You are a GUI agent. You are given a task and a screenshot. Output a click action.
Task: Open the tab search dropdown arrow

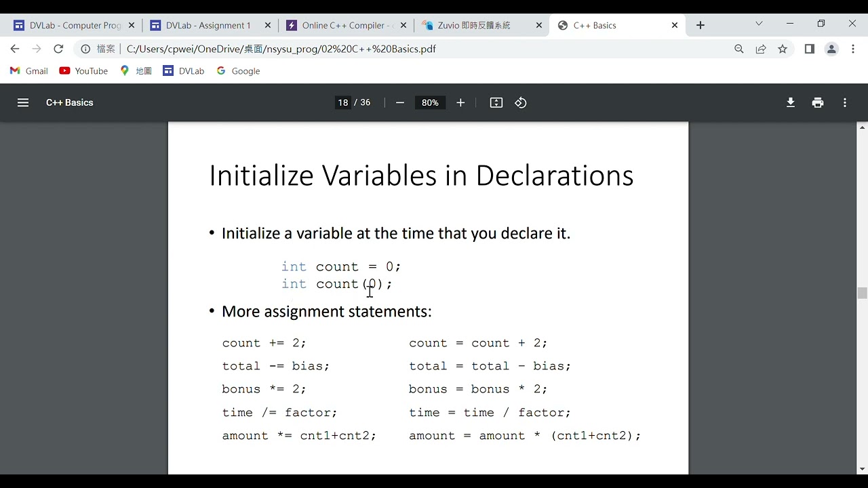tap(759, 24)
